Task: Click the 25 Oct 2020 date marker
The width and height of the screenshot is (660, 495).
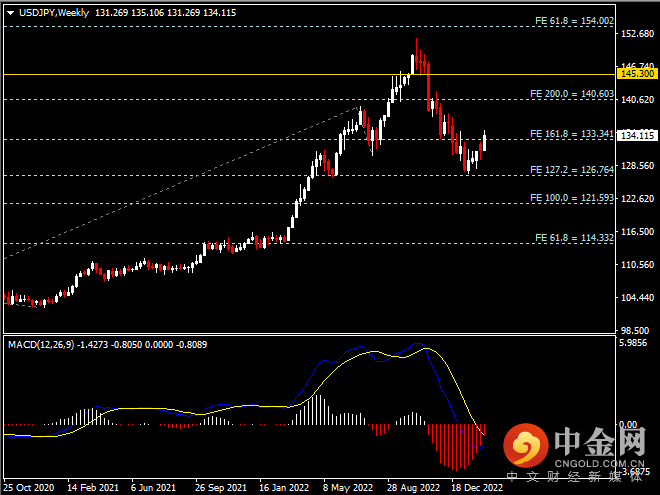Action: [28, 488]
